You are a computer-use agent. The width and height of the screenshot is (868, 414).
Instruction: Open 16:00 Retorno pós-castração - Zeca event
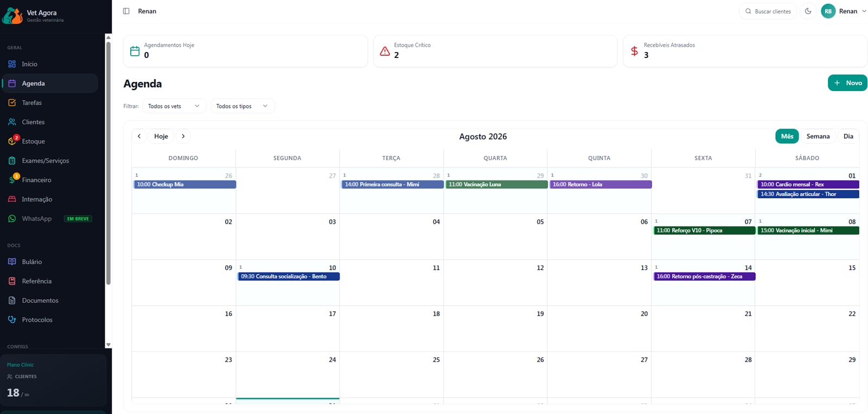(705, 276)
